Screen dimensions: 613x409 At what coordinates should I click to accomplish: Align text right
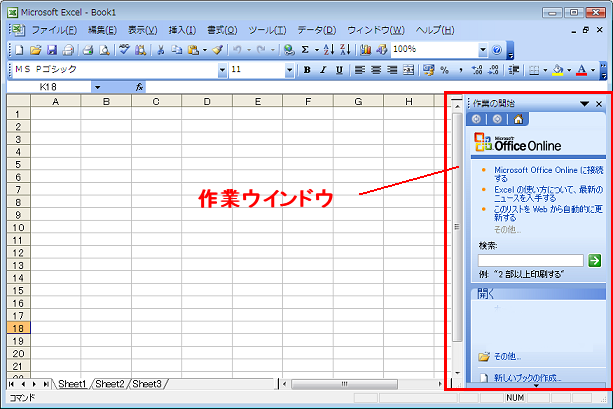pos(392,70)
